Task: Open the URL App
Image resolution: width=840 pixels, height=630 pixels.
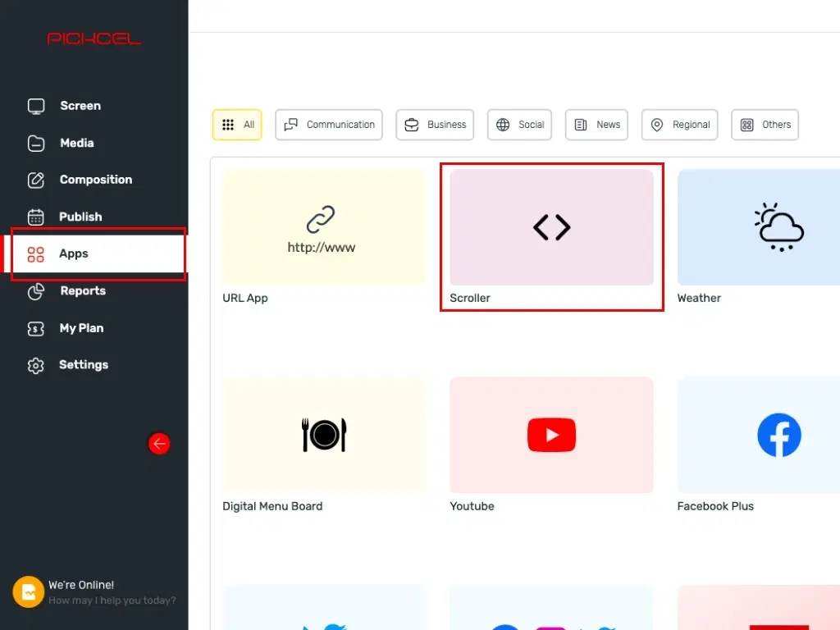Action: [x=324, y=227]
